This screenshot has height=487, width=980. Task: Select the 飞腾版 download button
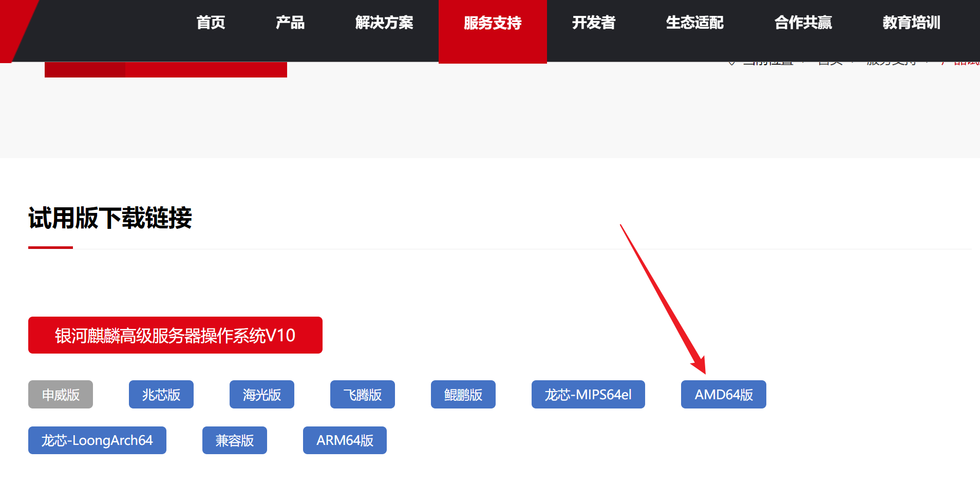[363, 395]
